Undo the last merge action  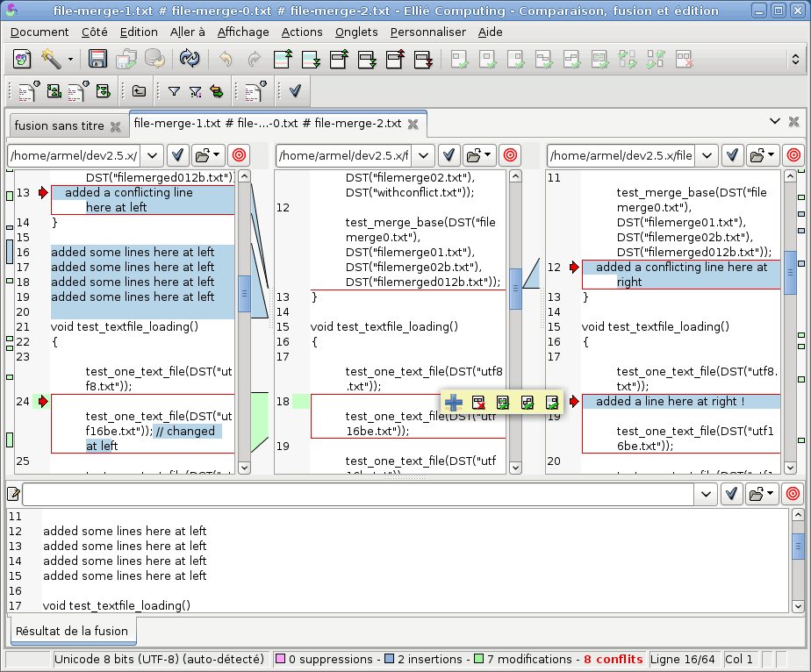tap(226, 60)
